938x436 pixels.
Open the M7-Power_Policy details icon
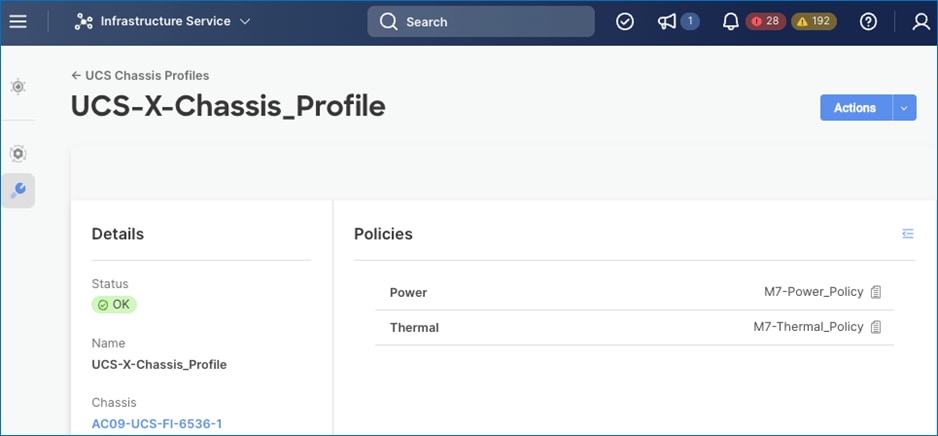pyautogui.click(x=876, y=292)
